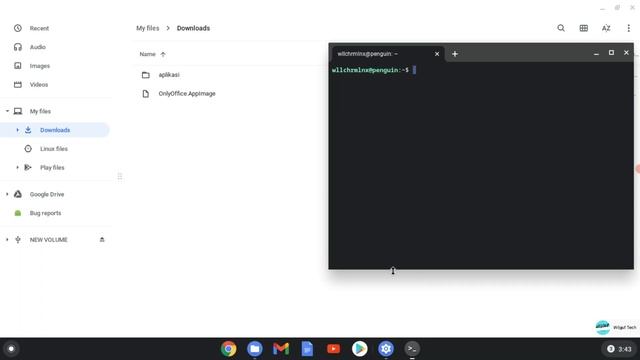The width and height of the screenshot is (640, 360).
Task: Expand the Google Drive arrow
Action: pos(7,194)
